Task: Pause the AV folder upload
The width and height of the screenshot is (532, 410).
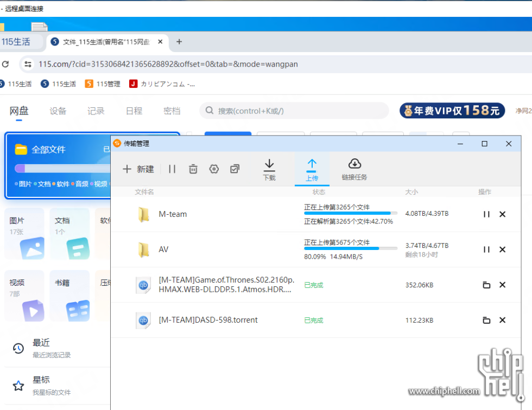Action: [486, 249]
